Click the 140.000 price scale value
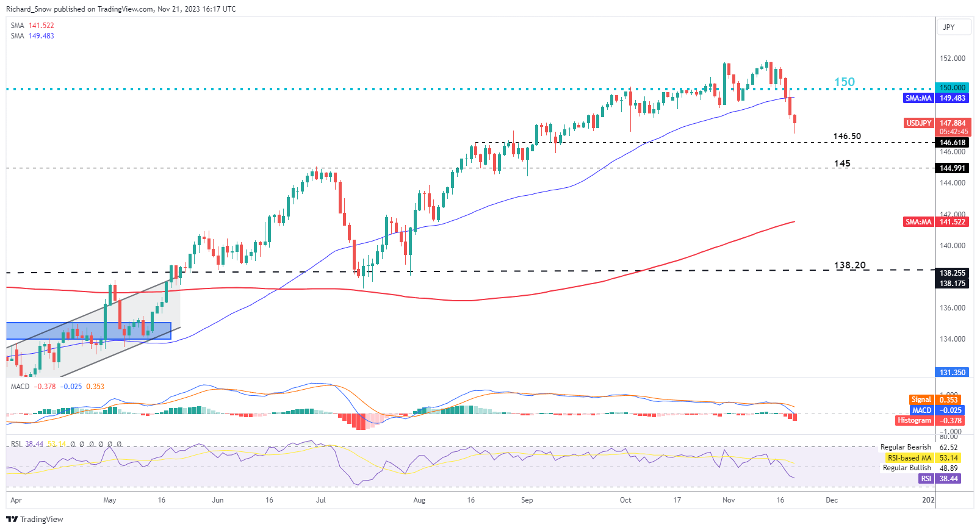Viewport: 980px width, 530px height. point(953,246)
